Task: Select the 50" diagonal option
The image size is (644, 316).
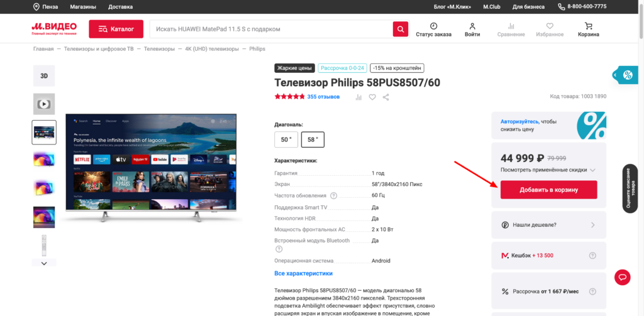Action: coord(286,139)
